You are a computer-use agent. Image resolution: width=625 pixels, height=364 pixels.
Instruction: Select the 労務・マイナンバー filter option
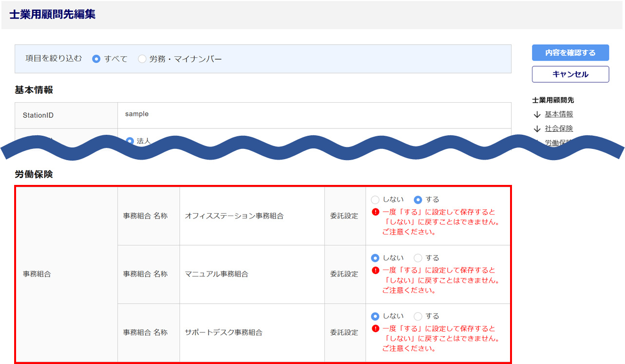click(142, 59)
